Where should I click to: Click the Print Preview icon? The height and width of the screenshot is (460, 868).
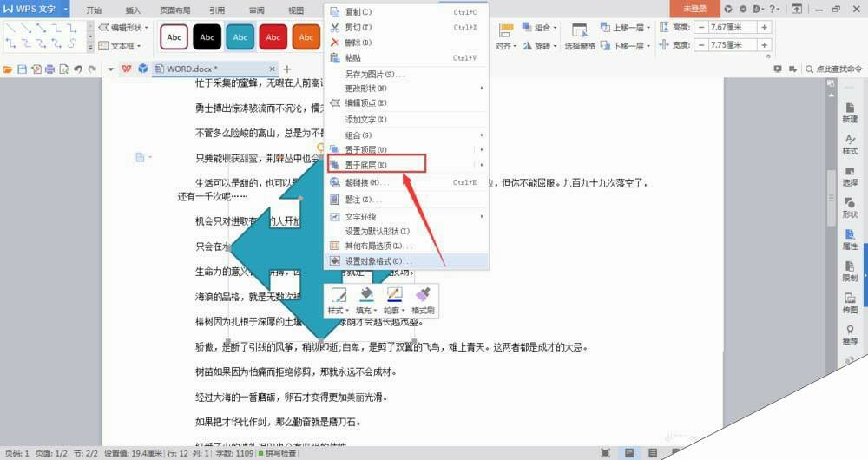click(x=63, y=69)
